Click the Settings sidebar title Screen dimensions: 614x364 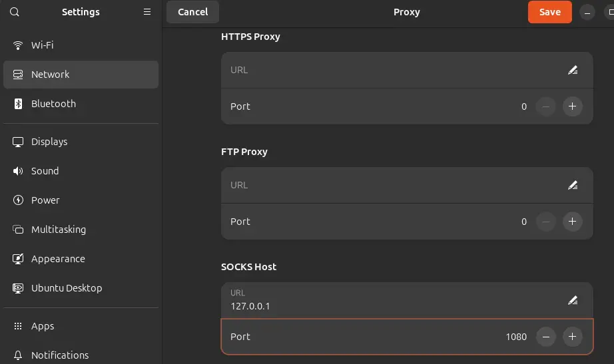pos(81,12)
